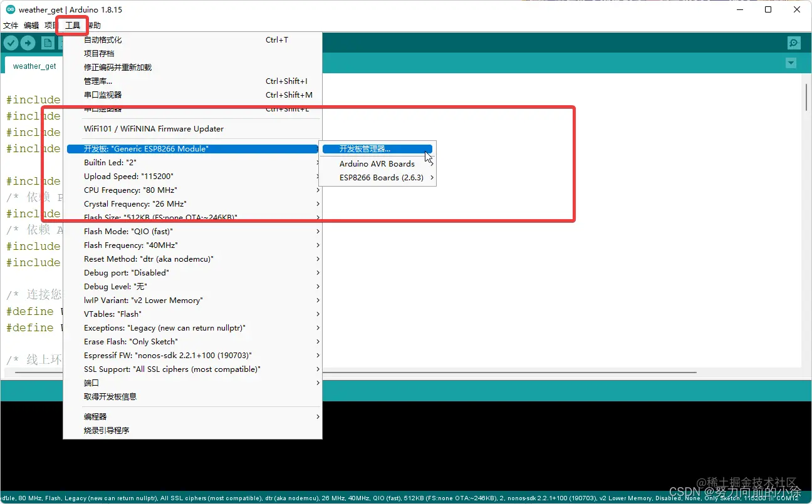
Task: Open WiFi101 / WiFiNINA Firmware Updater
Action: (x=192, y=128)
